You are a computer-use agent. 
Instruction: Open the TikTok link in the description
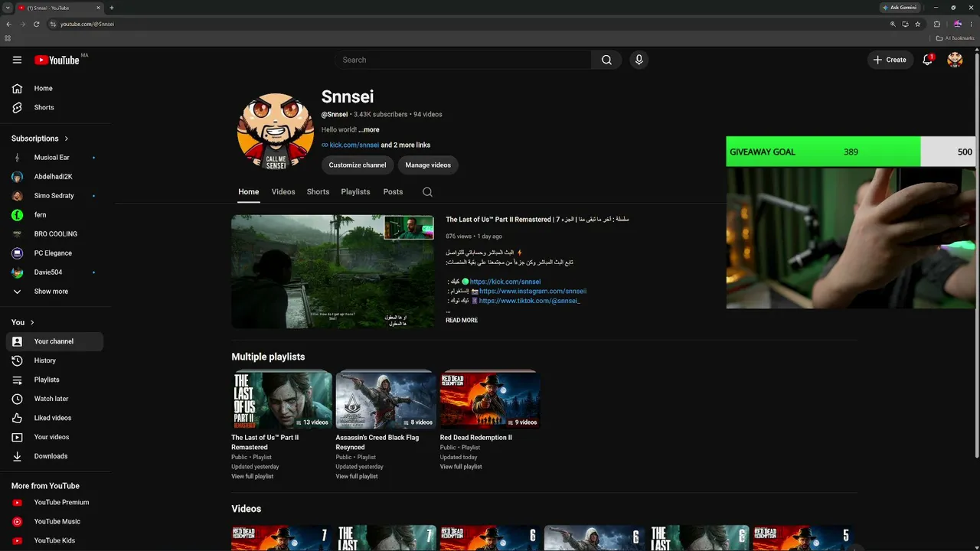tap(530, 302)
